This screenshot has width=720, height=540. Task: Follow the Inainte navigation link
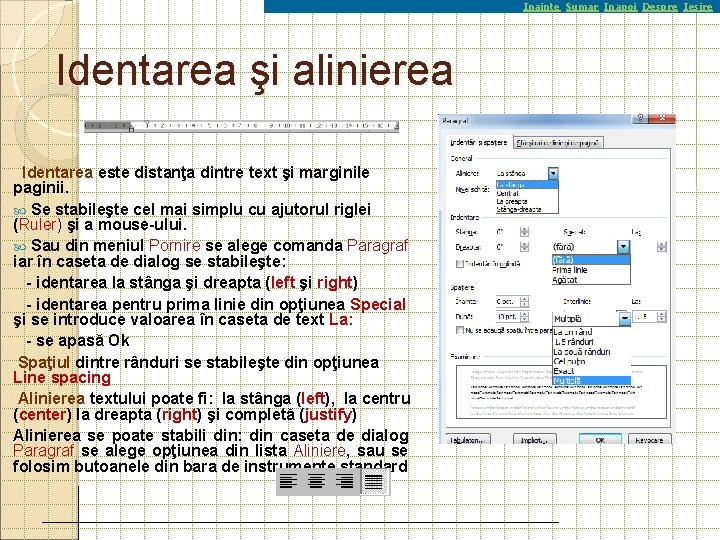(x=541, y=6)
